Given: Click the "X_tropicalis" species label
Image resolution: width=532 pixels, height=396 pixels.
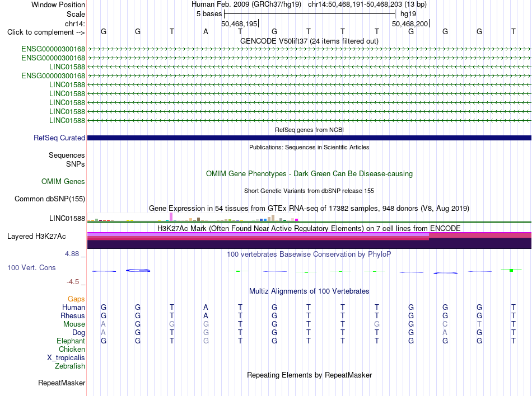Looking at the screenshot, I should click(x=66, y=358).
